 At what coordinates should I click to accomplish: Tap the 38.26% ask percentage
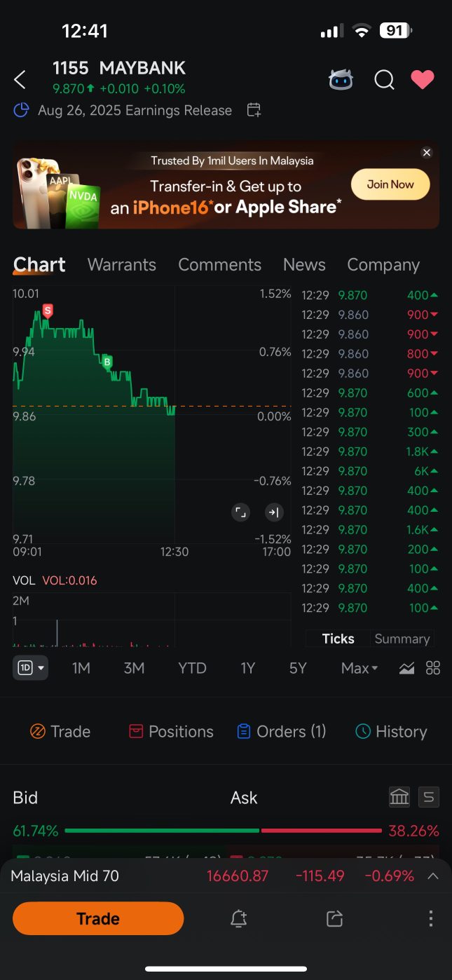pos(413,831)
